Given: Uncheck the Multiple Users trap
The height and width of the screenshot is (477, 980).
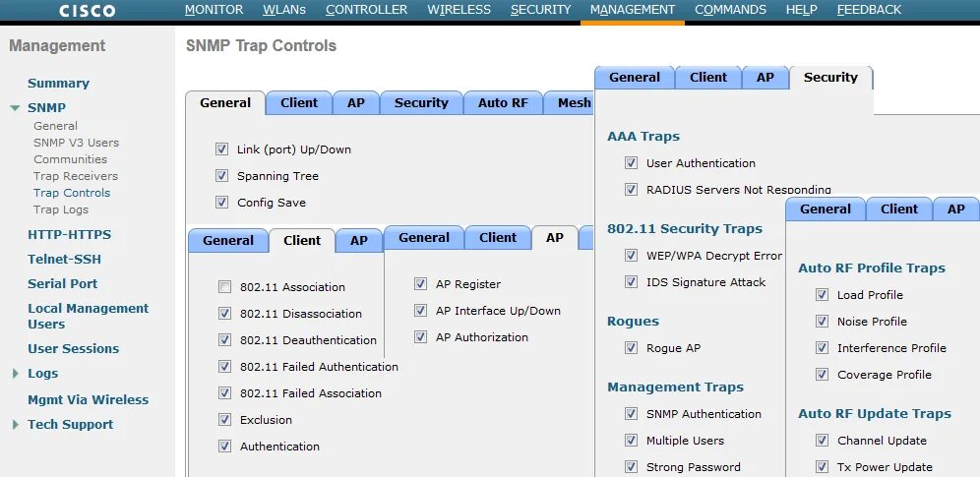Looking at the screenshot, I should [x=631, y=441].
